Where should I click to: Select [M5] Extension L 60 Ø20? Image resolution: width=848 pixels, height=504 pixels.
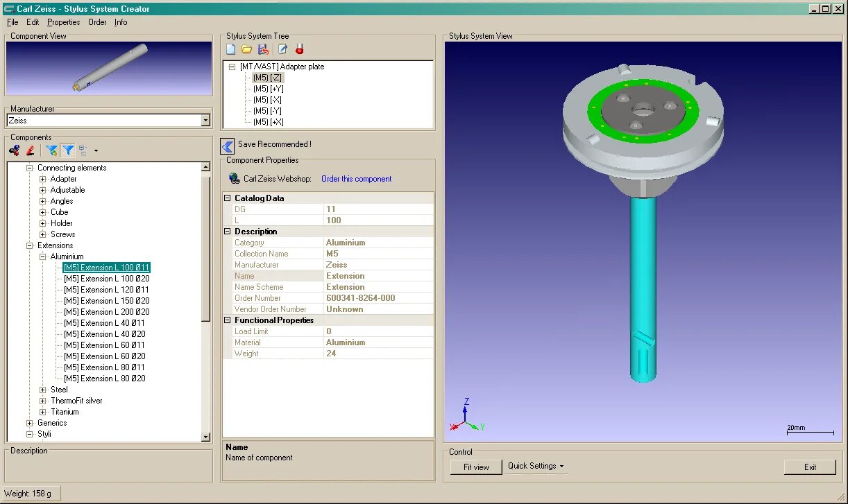[x=105, y=356]
